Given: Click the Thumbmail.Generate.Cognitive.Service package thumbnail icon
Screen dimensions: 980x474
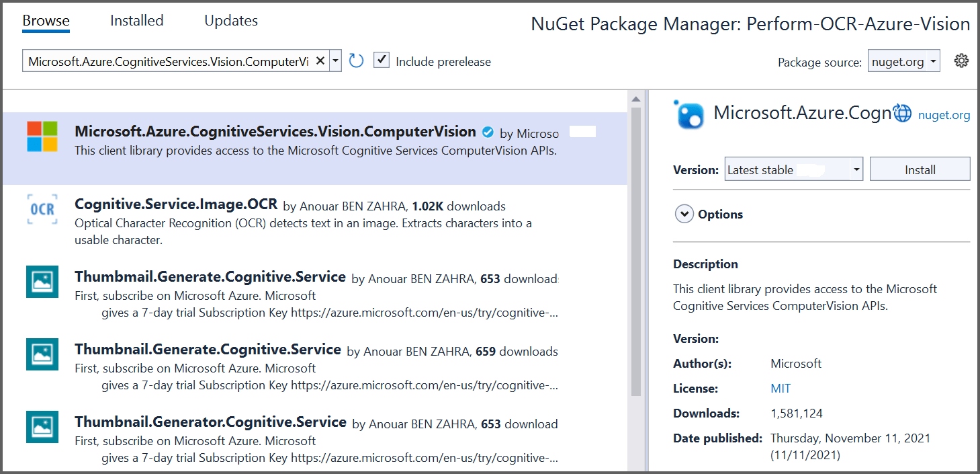Looking at the screenshot, I should [42, 282].
